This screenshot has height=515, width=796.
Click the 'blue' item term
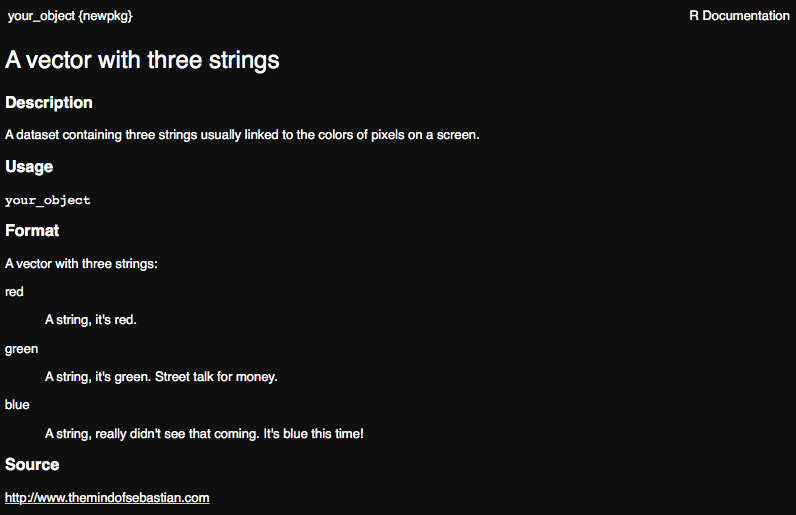(17, 405)
